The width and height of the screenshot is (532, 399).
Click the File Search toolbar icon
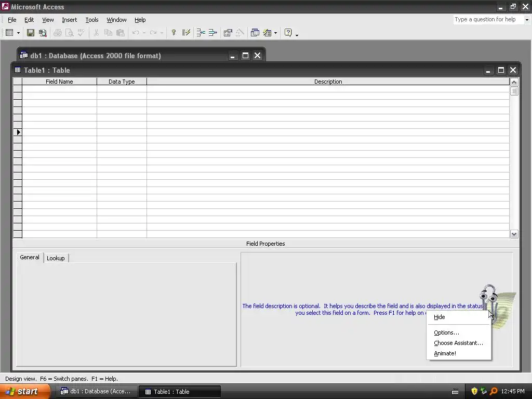[43, 33]
